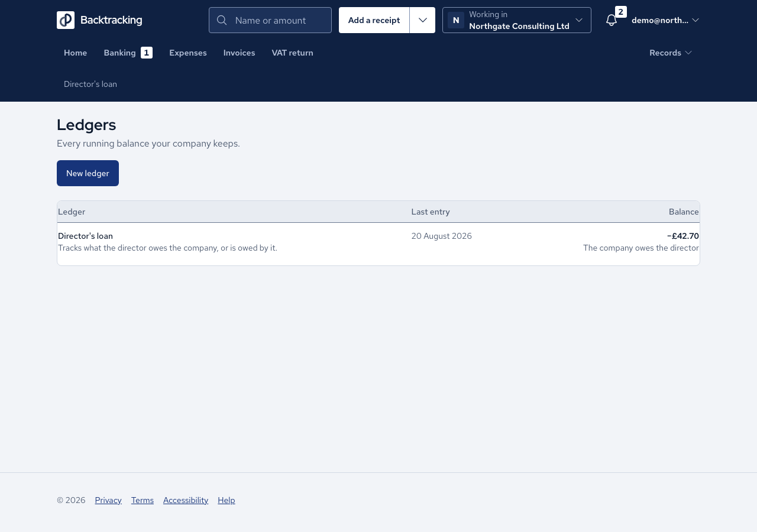
Task: Open the Invoices section
Action: coord(239,53)
